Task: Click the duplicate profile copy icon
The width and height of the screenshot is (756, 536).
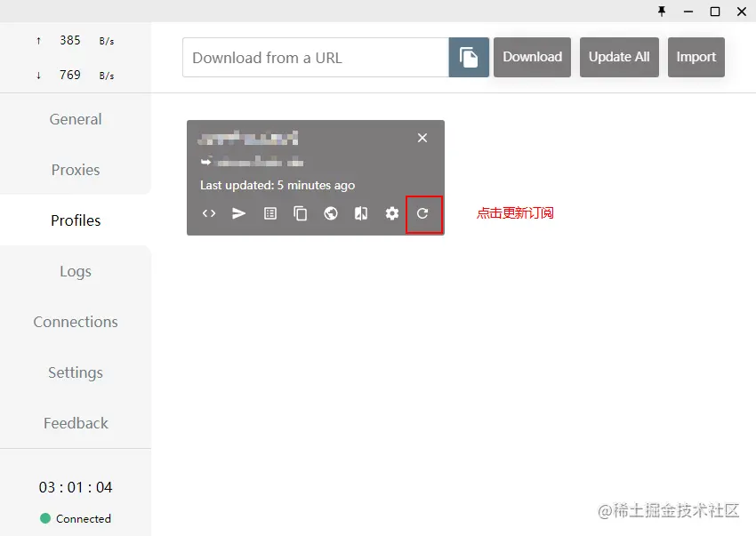Action: (x=300, y=213)
